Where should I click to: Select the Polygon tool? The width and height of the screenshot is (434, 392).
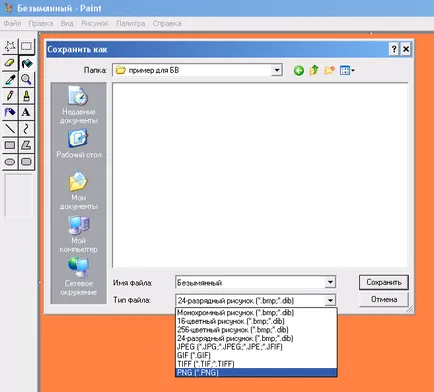pos(26,145)
